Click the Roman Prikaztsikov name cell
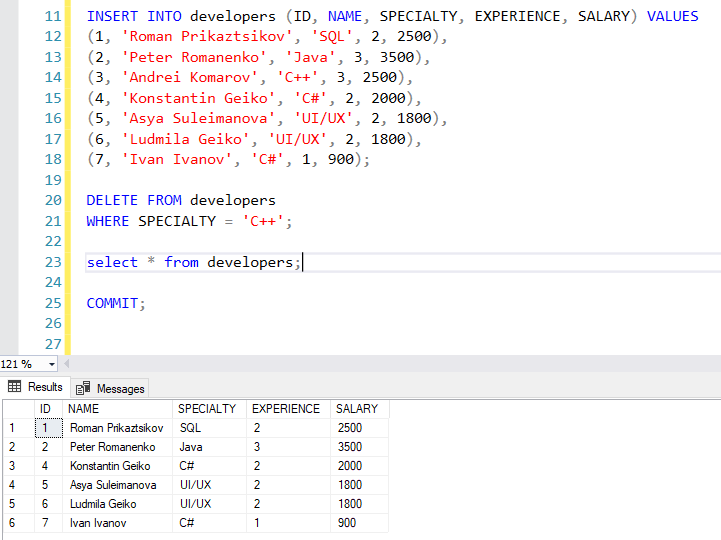 [116, 428]
